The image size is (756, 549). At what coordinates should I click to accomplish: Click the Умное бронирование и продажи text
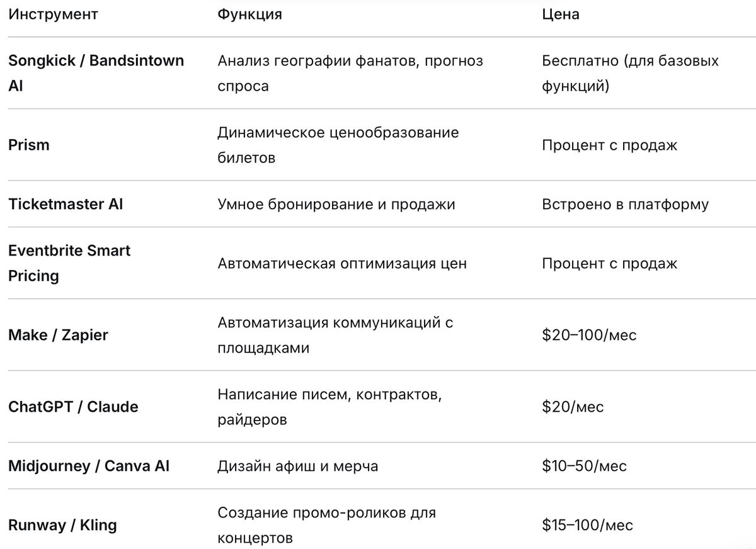(336, 204)
